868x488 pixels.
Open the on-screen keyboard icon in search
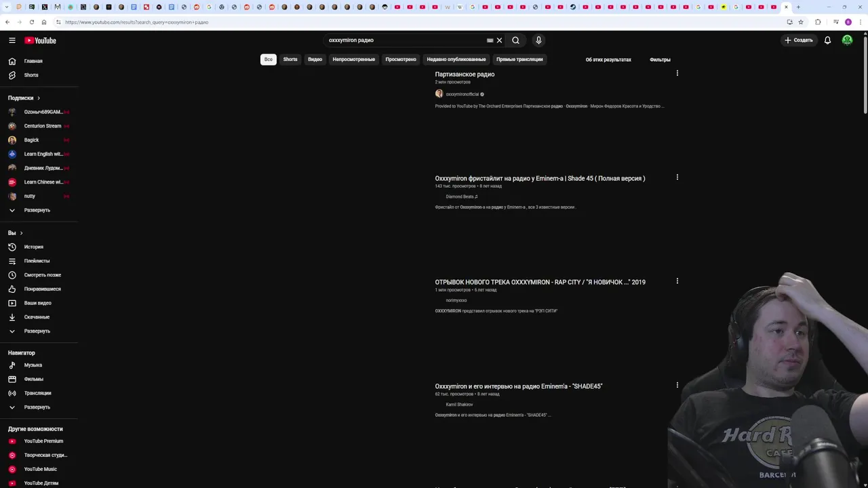click(x=490, y=40)
